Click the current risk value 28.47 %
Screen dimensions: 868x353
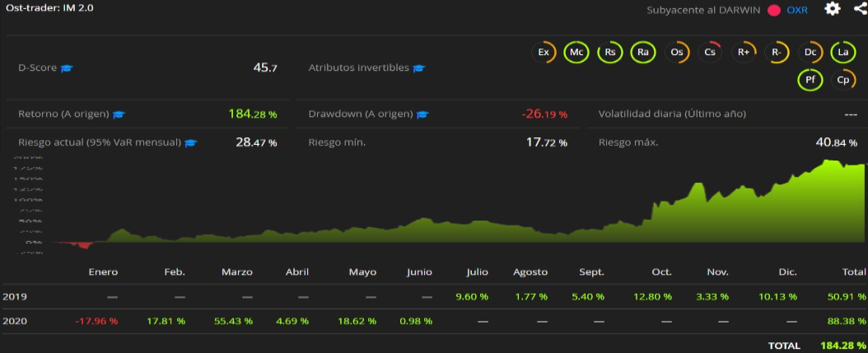pyautogui.click(x=256, y=142)
